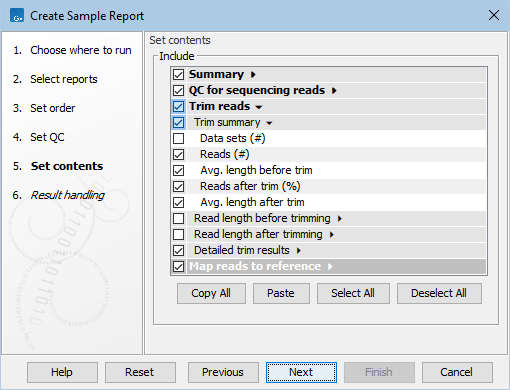Screen dimensions: 510x390
Task: Expand Detailed trim results arrow
Action: (x=298, y=251)
